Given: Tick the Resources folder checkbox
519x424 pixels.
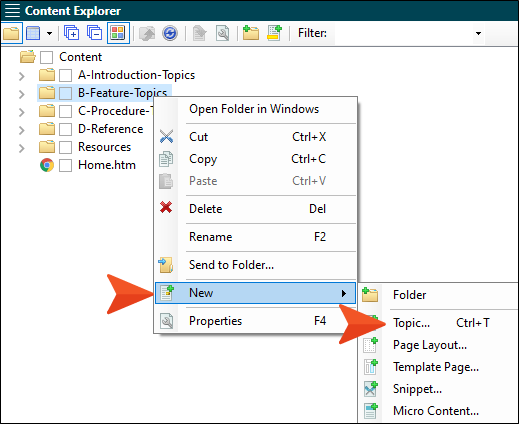Looking at the screenshot, I should pos(65,147).
